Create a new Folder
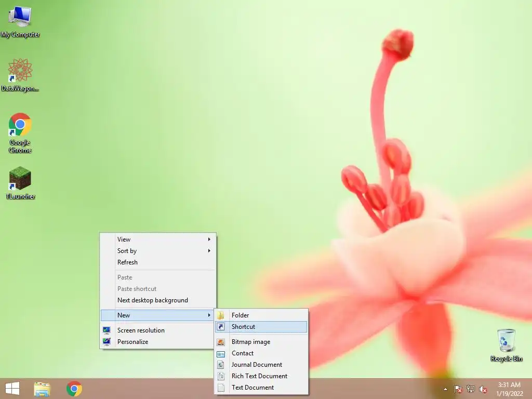Image resolution: width=532 pixels, height=399 pixels. [261, 315]
